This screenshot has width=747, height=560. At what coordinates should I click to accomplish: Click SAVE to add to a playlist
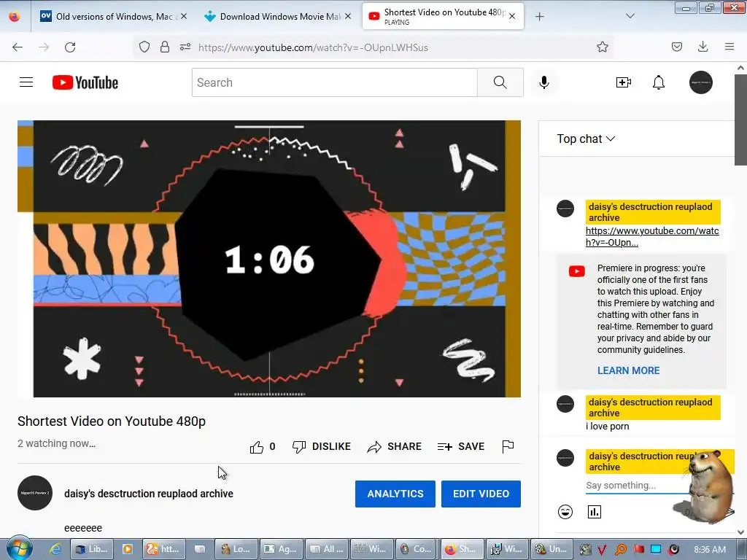click(x=461, y=447)
